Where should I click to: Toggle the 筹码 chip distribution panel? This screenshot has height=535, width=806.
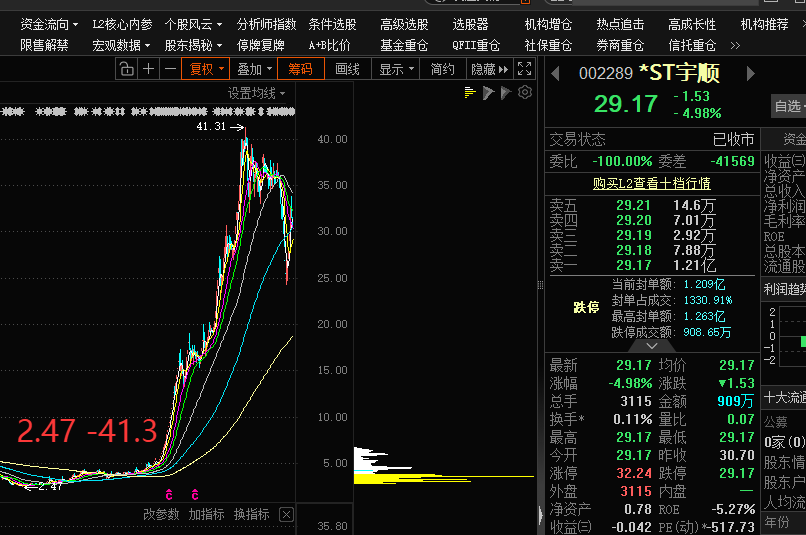[301, 69]
